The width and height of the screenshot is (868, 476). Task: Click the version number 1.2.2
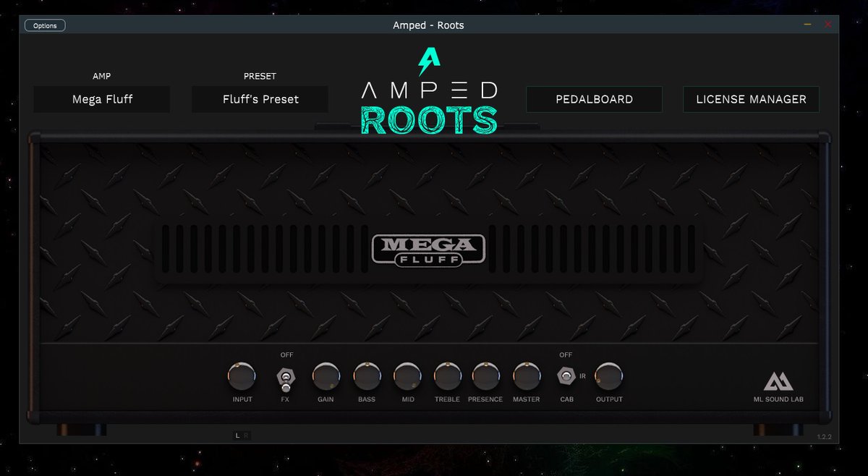824,437
